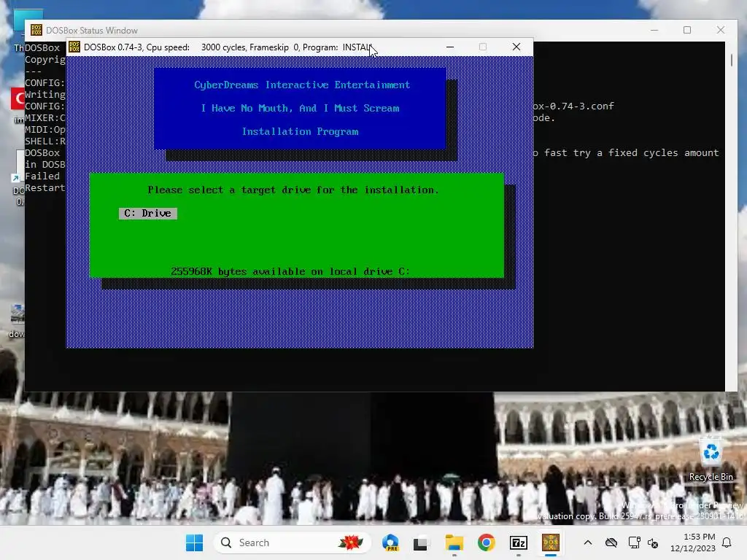Open the Copilot Preview taskbar icon
Viewport: 747px width, 560px height.
(391, 542)
